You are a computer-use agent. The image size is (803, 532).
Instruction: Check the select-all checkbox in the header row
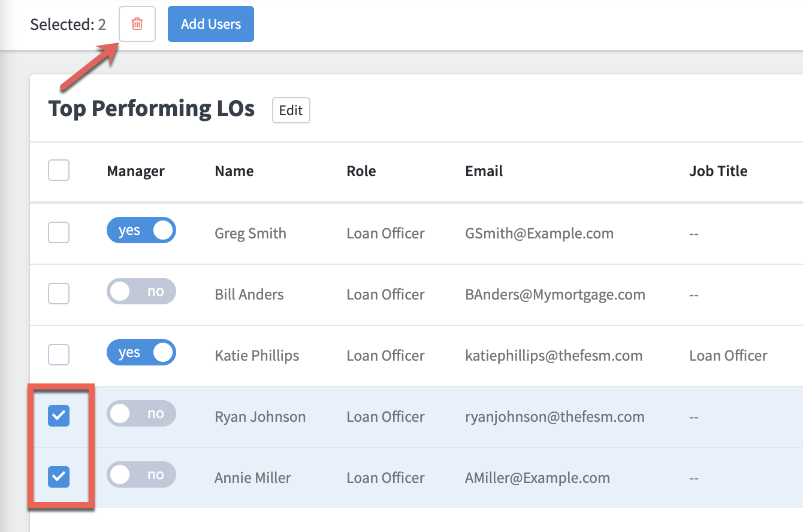click(x=58, y=170)
